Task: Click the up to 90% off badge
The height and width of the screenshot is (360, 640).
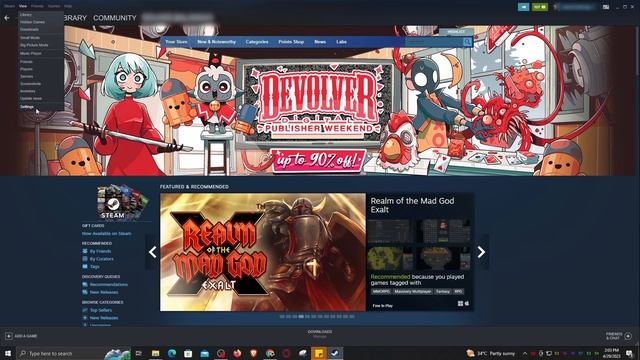Action: pyautogui.click(x=318, y=160)
